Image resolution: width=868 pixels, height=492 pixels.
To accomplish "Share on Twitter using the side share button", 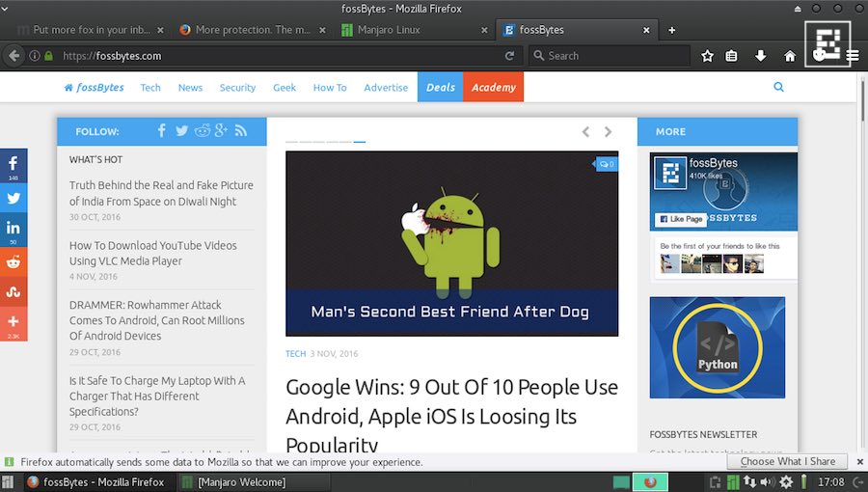I will pos(14,198).
